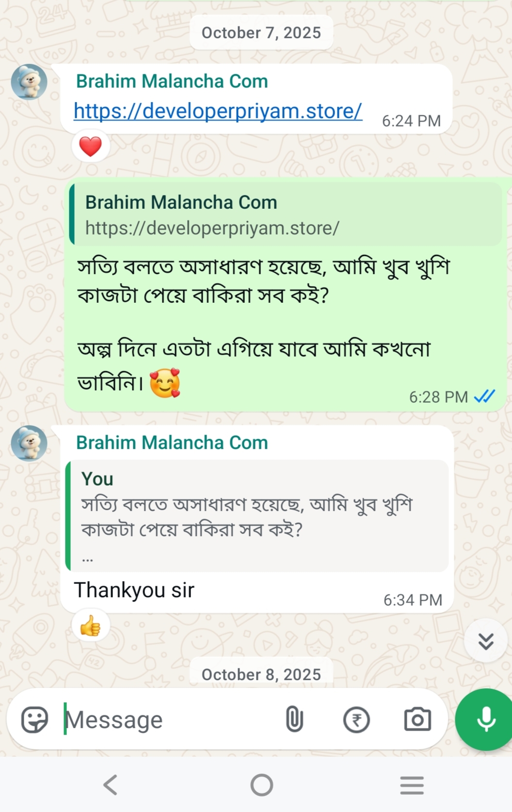Tap the heart reaction under link message

91,146
